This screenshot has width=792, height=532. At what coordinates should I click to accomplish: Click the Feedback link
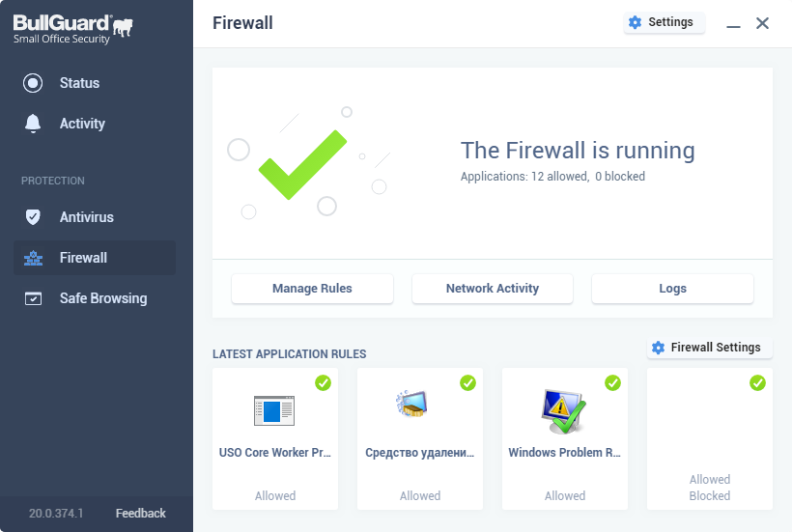(141, 514)
